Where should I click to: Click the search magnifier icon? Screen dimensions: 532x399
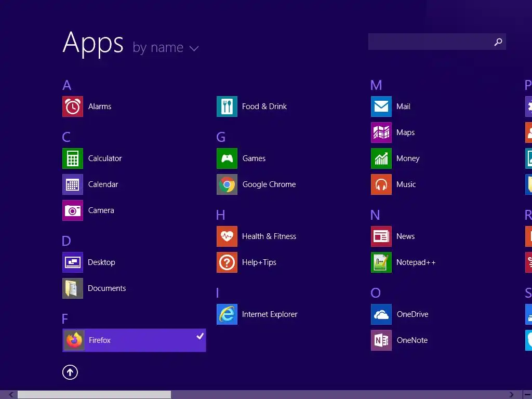[498, 42]
